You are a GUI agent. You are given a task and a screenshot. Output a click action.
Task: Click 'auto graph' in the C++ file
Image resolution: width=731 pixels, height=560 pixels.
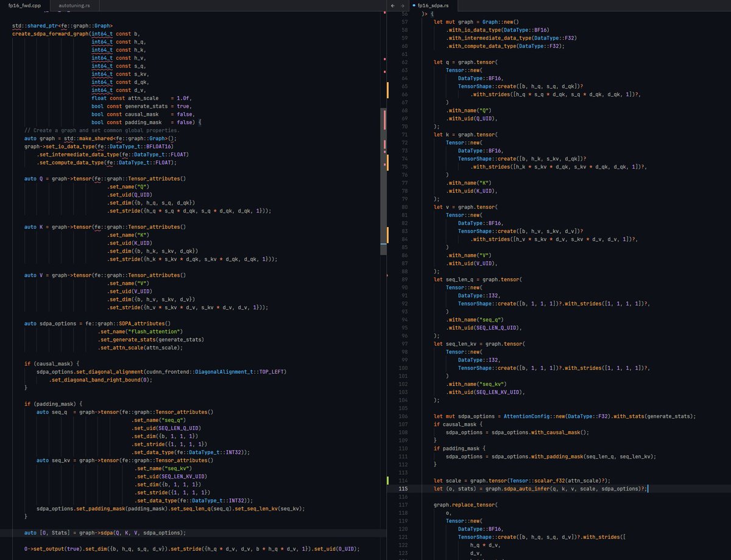coord(40,138)
